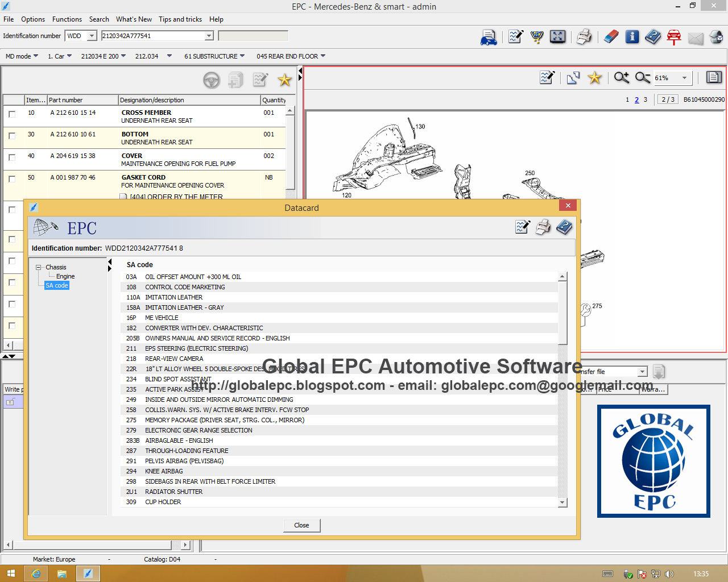Viewport: 728px width, 582px height.
Task: Open the File menu
Action: (9, 19)
